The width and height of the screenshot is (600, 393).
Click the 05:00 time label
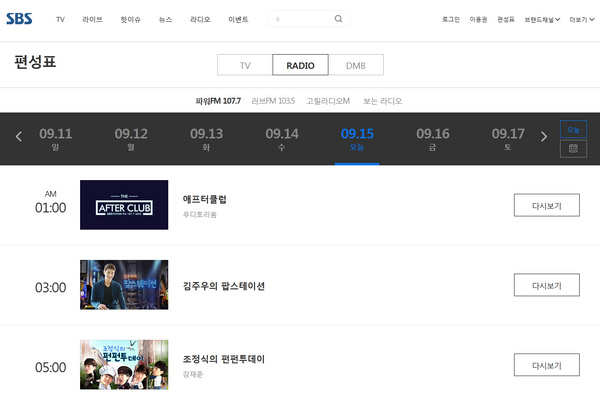[51, 367]
